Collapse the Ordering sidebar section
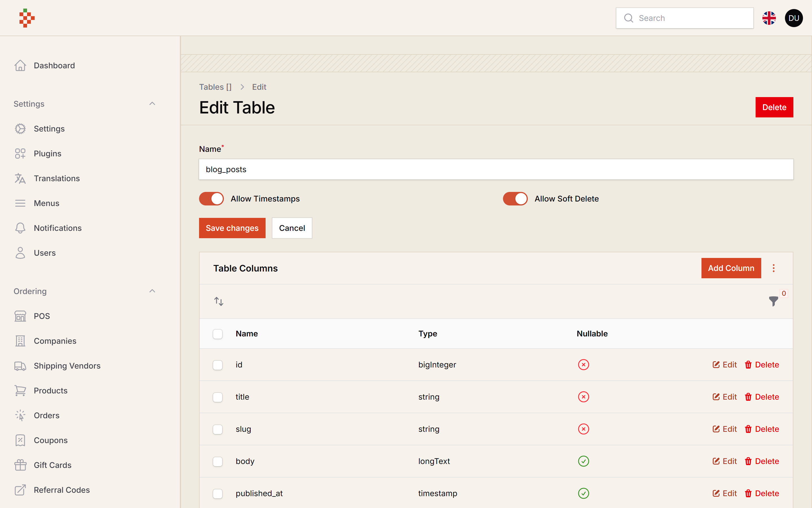This screenshot has width=812, height=508. coord(152,291)
